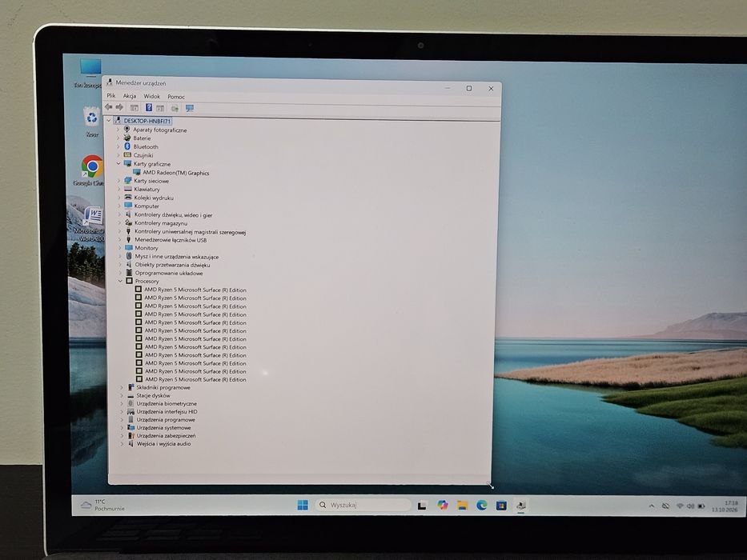Click the AMD Radeon(TM) Graphics device icon
The width and height of the screenshot is (747, 560).
[137, 172]
